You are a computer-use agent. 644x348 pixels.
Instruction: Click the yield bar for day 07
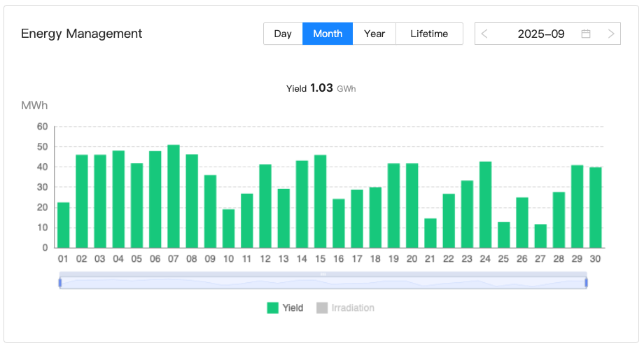pyautogui.click(x=174, y=196)
